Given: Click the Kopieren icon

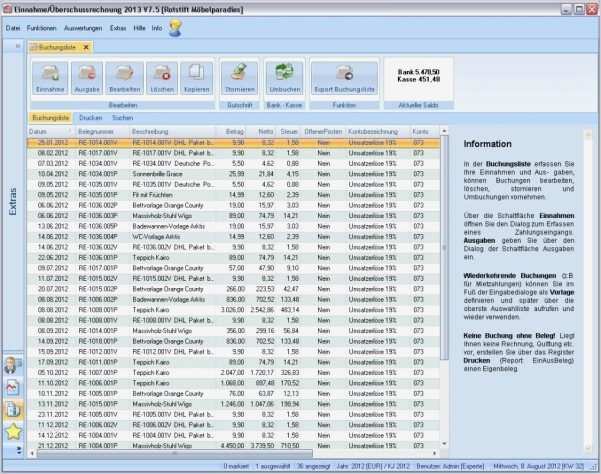Looking at the screenshot, I should click(x=195, y=76).
